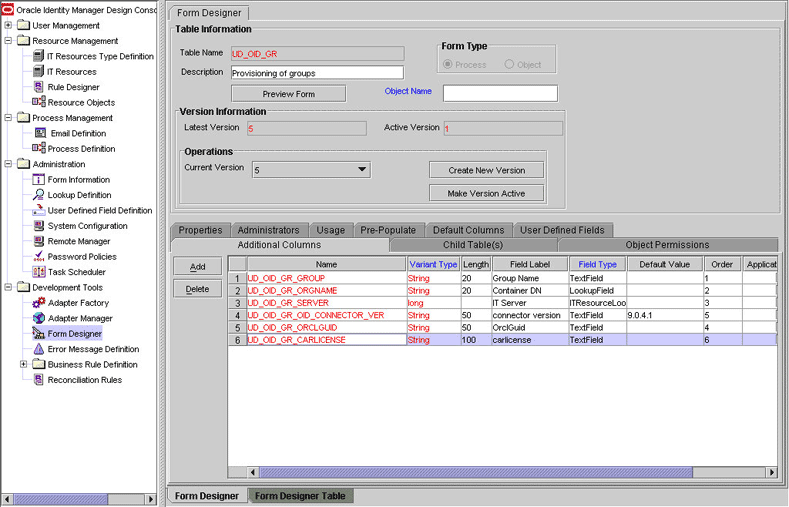Open the Object Permissions tab

click(667, 245)
